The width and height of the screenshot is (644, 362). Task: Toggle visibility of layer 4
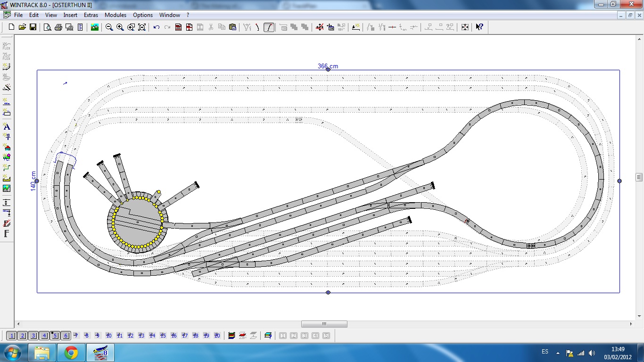click(44, 336)
